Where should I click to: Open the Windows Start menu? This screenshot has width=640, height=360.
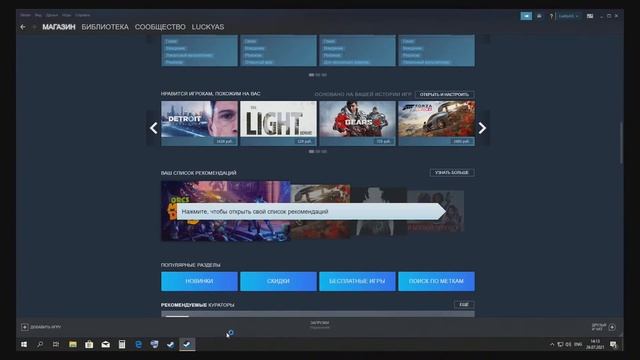point(24,344)
